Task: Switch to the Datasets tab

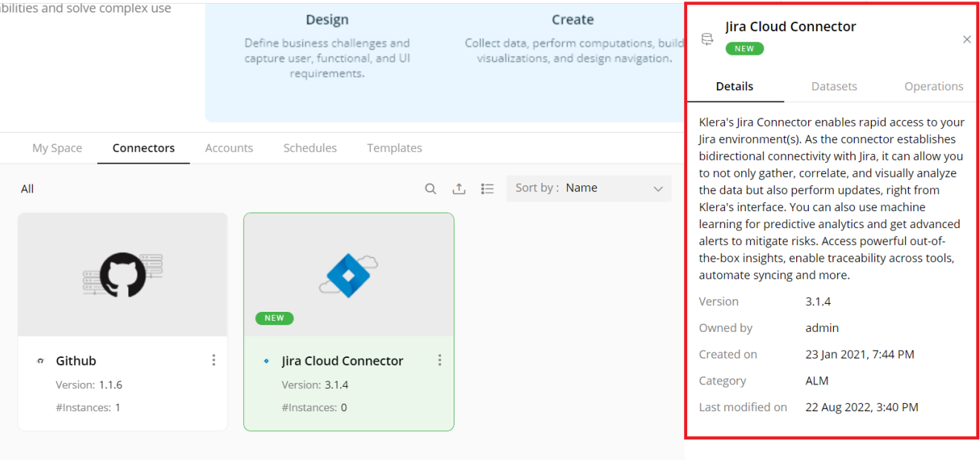Action: (x=834, y=87)
